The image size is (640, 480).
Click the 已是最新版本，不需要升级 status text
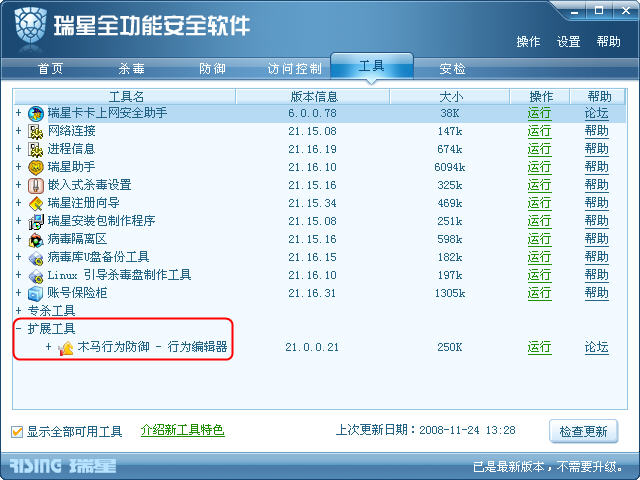[549, 467]
